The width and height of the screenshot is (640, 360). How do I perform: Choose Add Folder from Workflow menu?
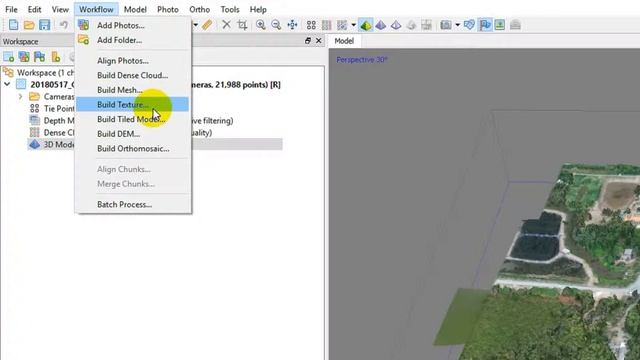tap(133, 40)
